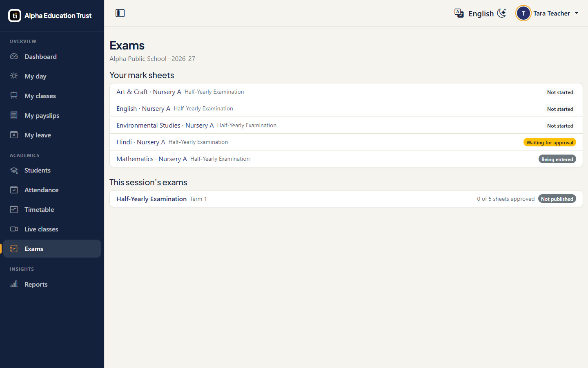
Task: Click the Timetable calendar icon
Action: coord(14,209)
